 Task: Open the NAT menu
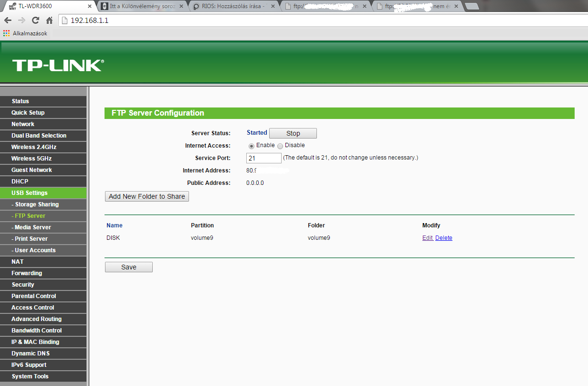(43, 262)
